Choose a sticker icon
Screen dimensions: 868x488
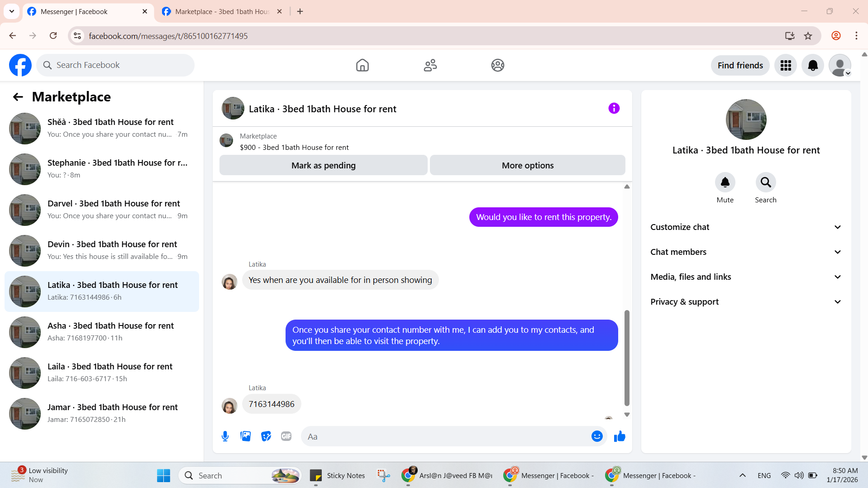[266, 436]
